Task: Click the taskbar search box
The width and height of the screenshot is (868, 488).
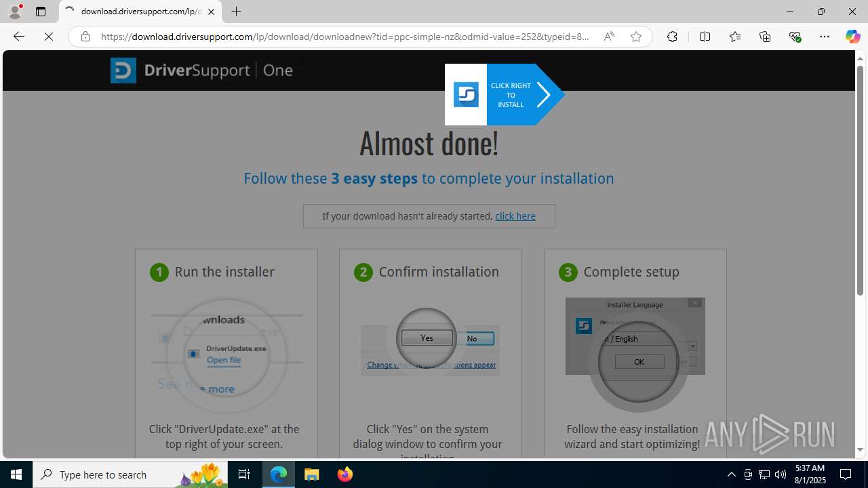Action: click(x=130, y=474)
